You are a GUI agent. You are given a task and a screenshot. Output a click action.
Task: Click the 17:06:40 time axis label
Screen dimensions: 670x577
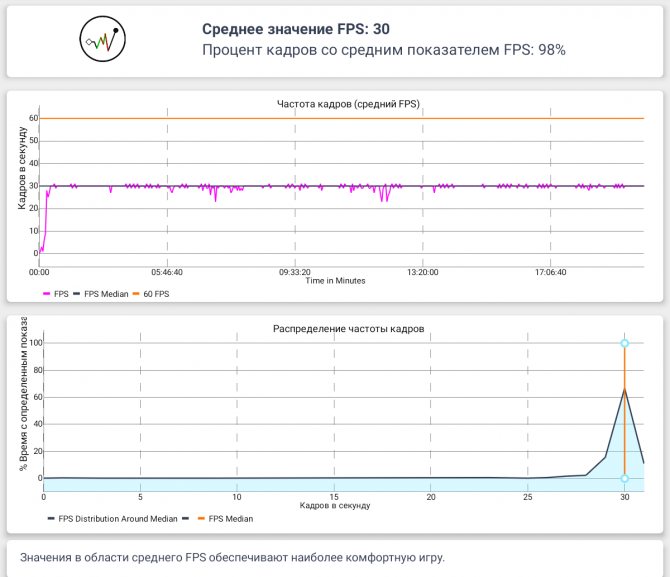coord(550,272)
